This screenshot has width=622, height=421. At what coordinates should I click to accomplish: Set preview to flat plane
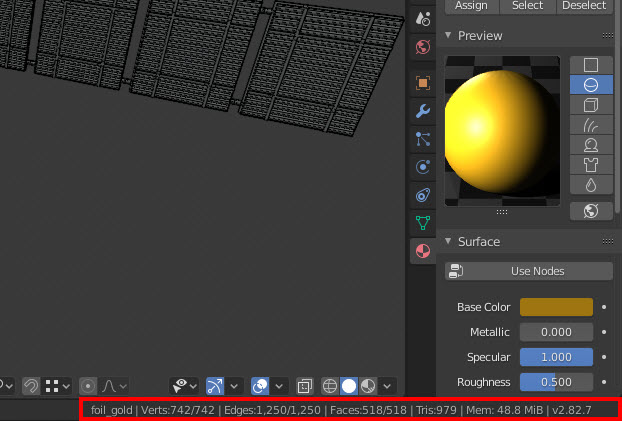click(x=591, y=65)
